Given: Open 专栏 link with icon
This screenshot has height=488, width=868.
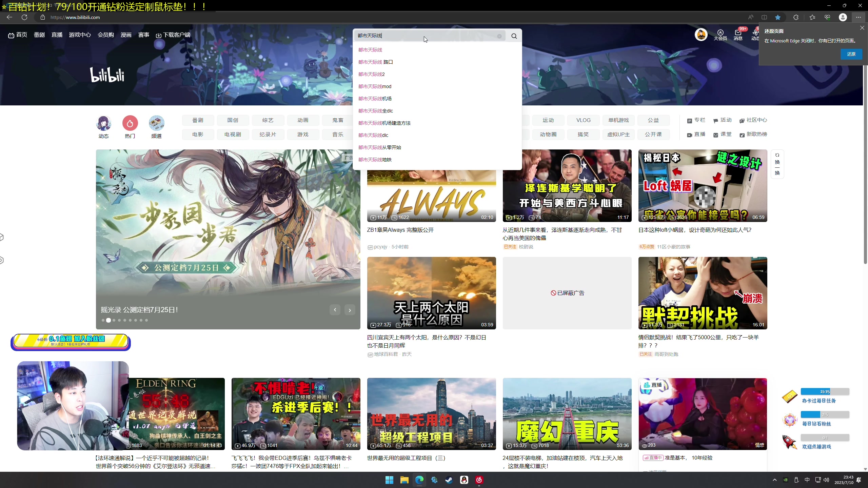Looking at the screenshot, I should coord(696,120).
